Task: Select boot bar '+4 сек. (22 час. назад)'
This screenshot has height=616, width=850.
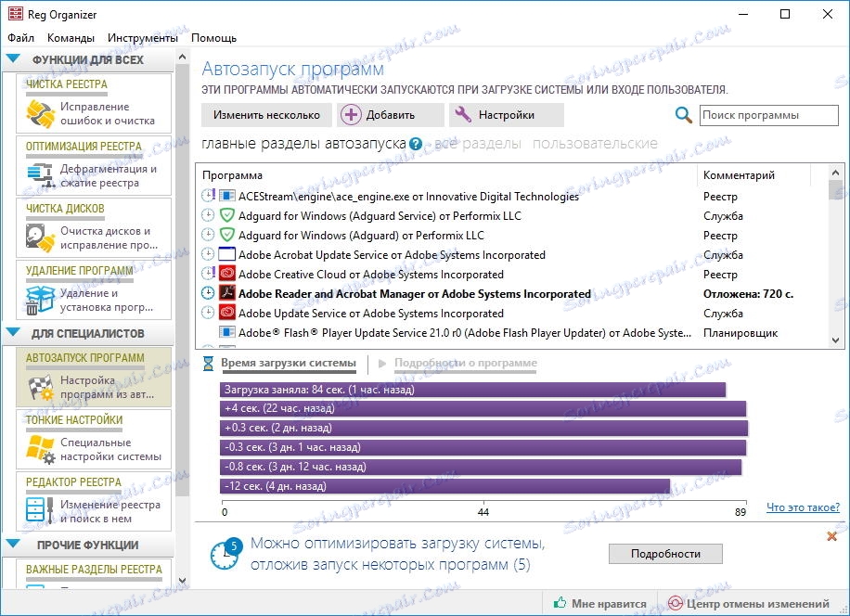Action: (x=483, y=408)
